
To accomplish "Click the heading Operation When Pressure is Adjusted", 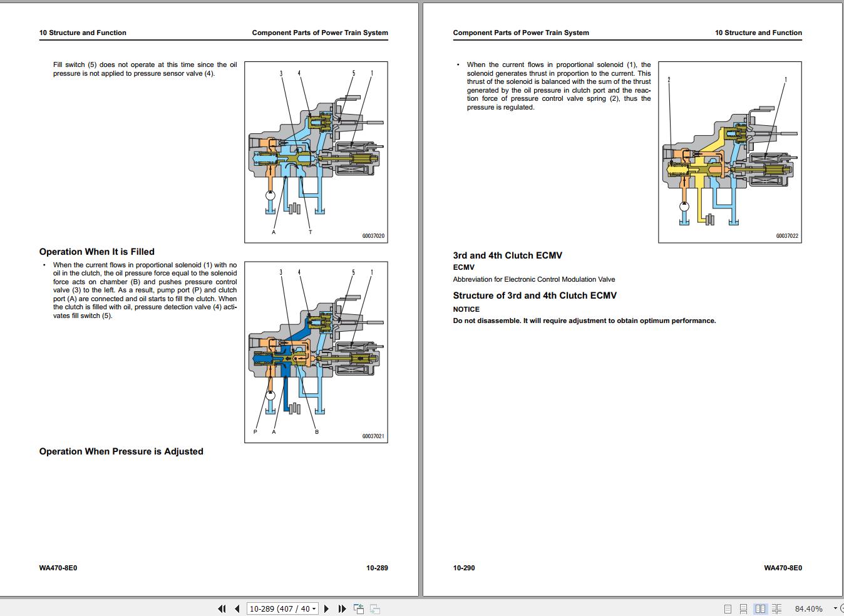I will tap(121, 451).
